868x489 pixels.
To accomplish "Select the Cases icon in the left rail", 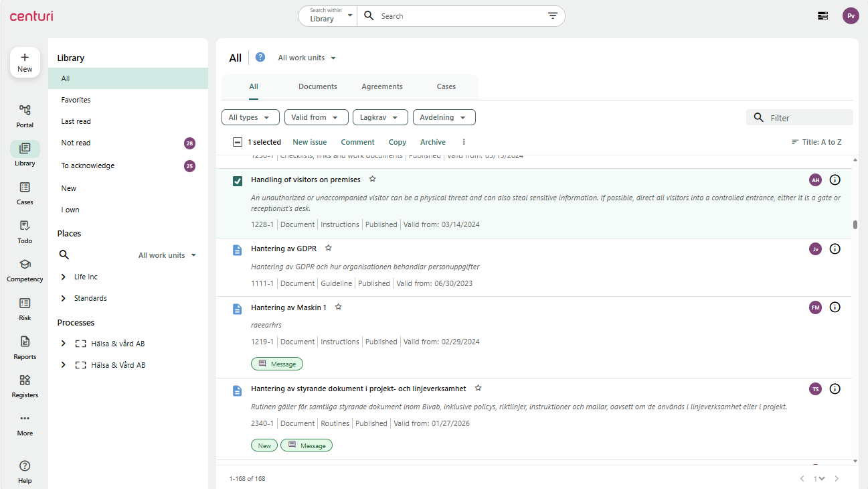I will point(25,192).
